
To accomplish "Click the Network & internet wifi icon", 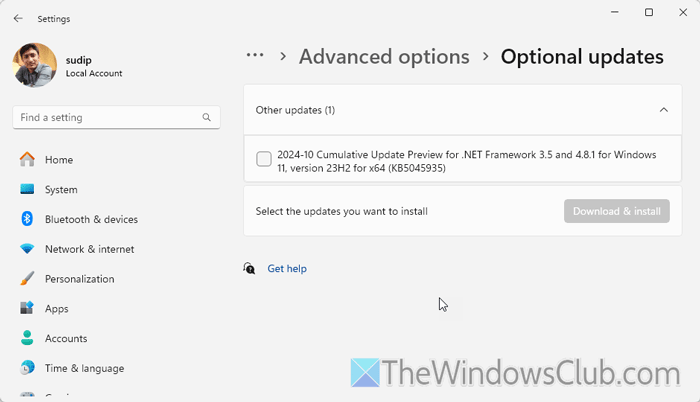I will coord(27,249).
